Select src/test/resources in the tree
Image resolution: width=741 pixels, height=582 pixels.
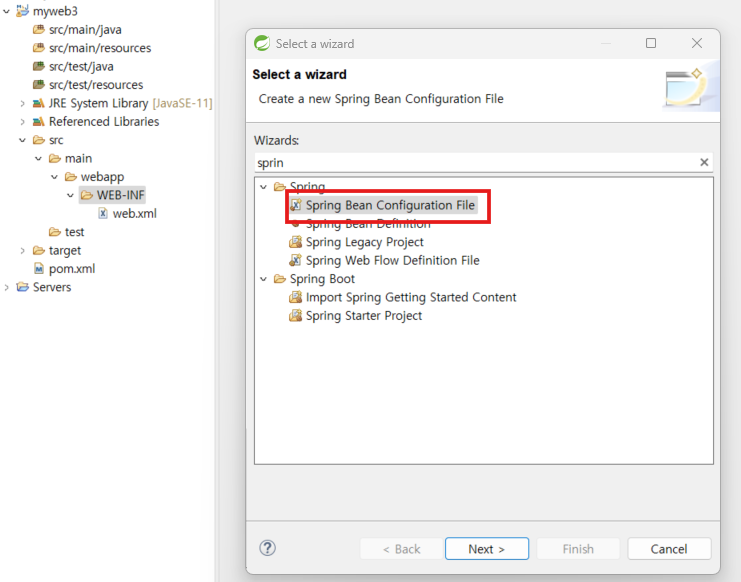(96, 85)
